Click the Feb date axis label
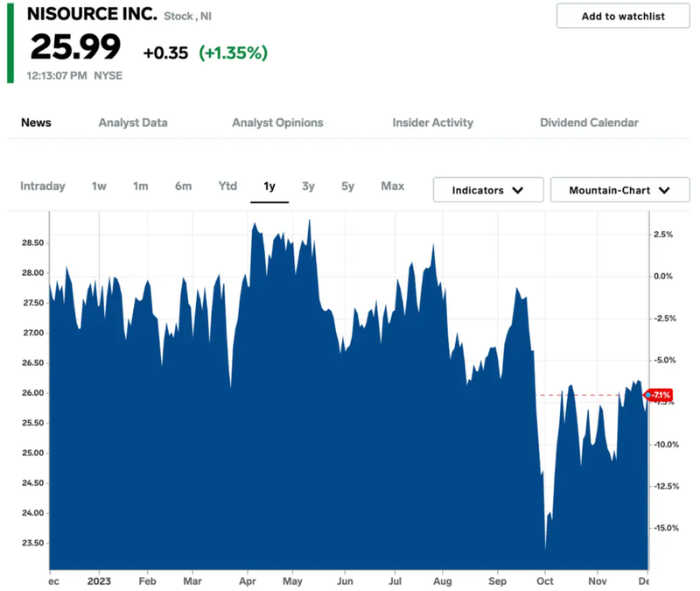Image resolution: width=700 pixels, height=591 pixels. 147,580
